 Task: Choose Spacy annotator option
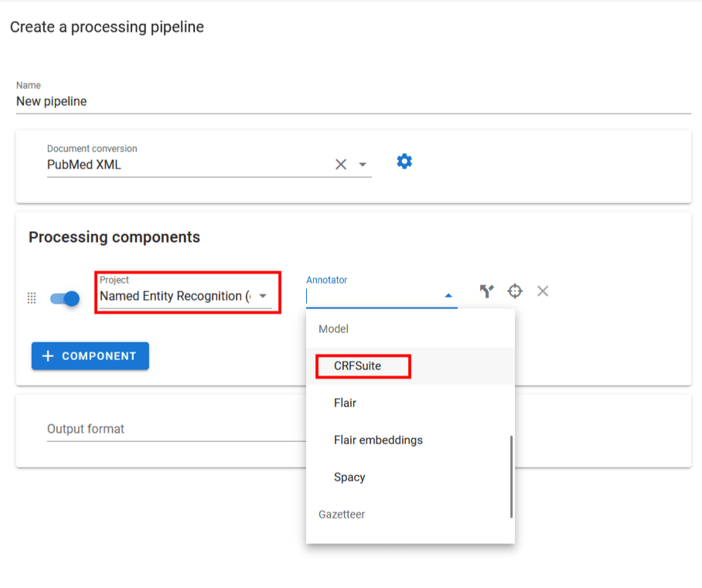click(x=349, y=477)
